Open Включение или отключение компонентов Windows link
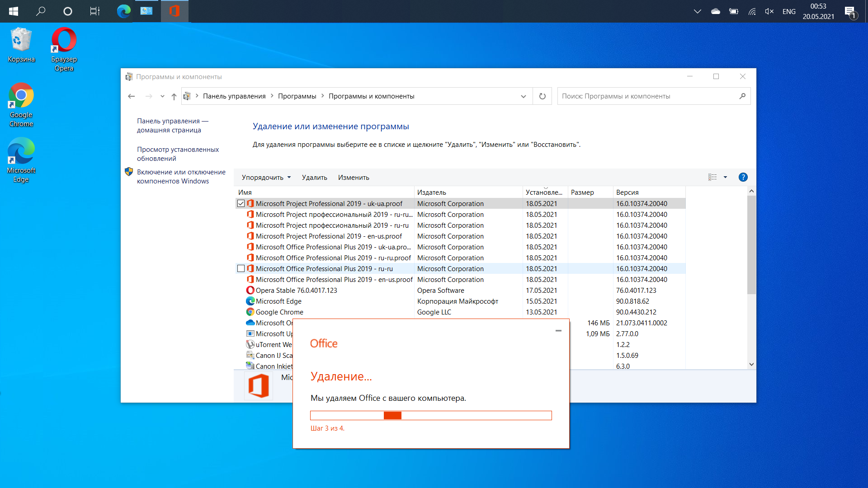 181,177
